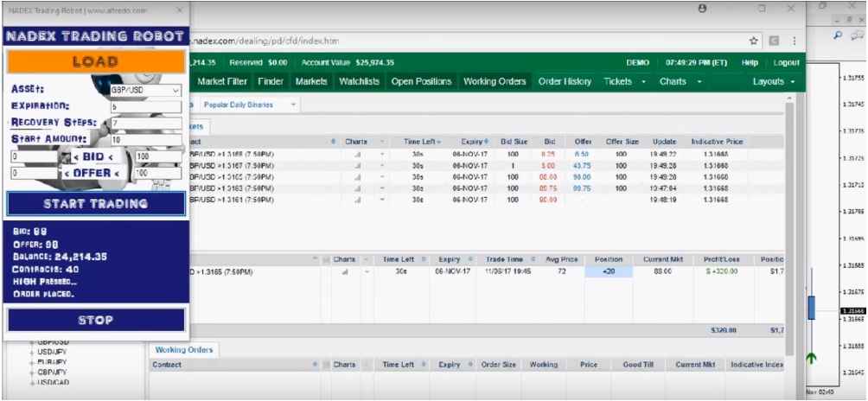Click the grey extension icon beside the star
The width and height of the screenshot is (868, 401).
pos(774,41)
